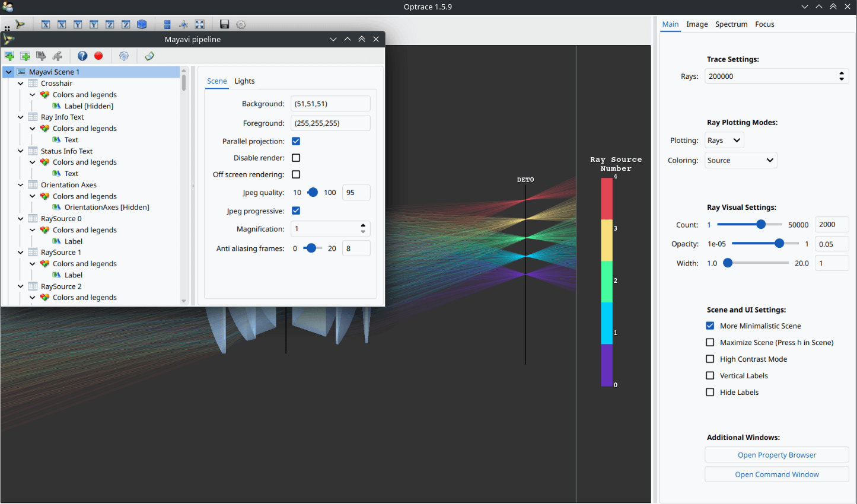Collapse Colors and legends under Status Info Text
857x504 pixels.
(x=33, y=162)
